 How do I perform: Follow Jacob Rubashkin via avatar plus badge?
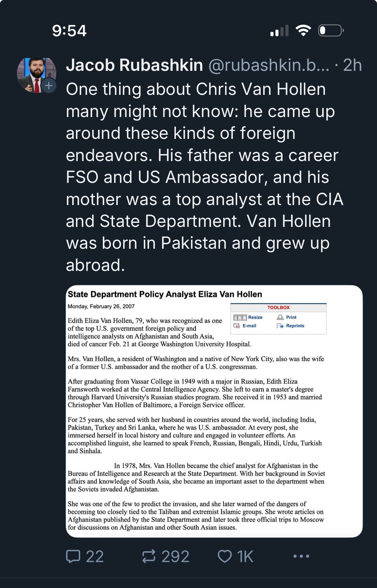coord(49,85)
